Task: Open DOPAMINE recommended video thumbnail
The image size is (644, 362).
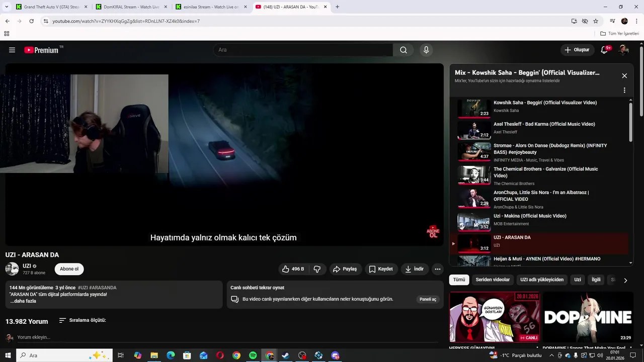Action: click(x=588, y=317)
